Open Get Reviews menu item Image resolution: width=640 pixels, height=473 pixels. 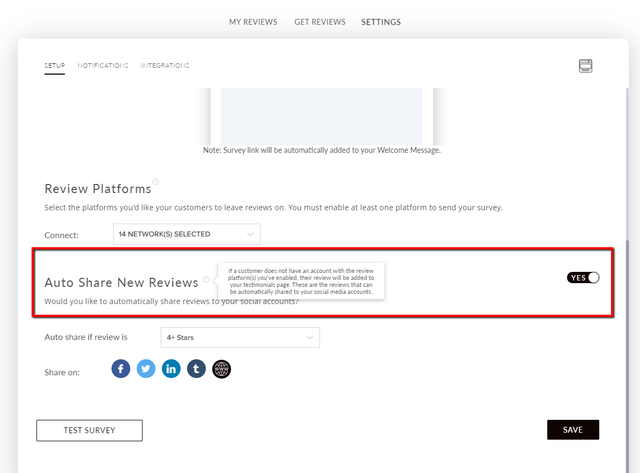pyautogui.click(x=320, y=22)
